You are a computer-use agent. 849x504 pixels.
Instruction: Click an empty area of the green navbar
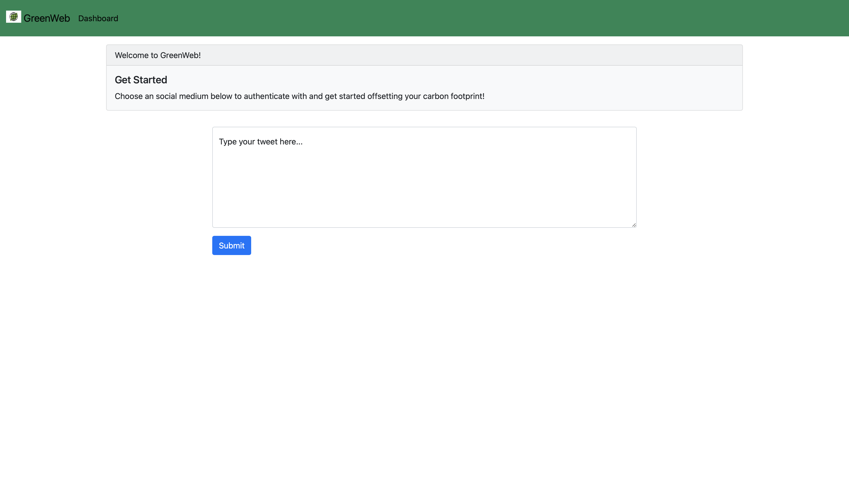[476, 18]
